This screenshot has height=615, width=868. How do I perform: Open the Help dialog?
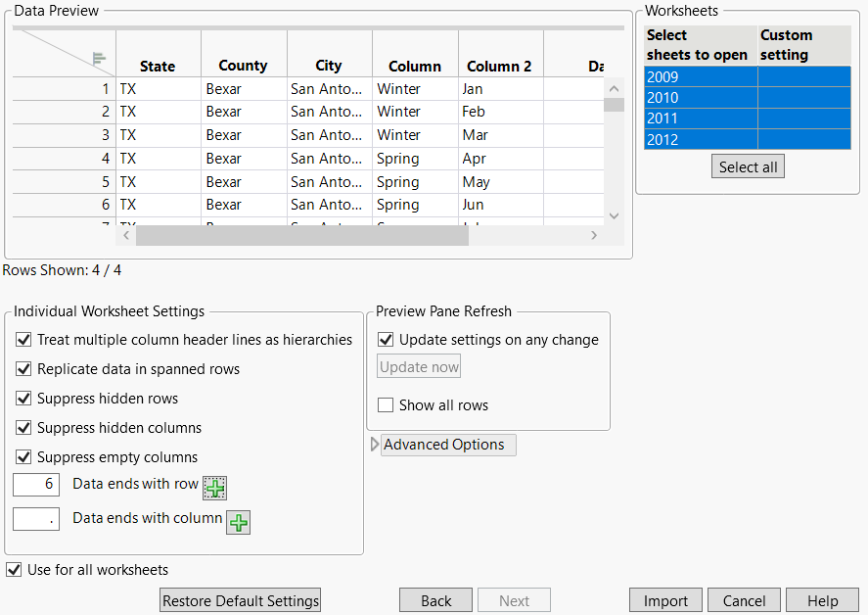click(x=822, y=599)
